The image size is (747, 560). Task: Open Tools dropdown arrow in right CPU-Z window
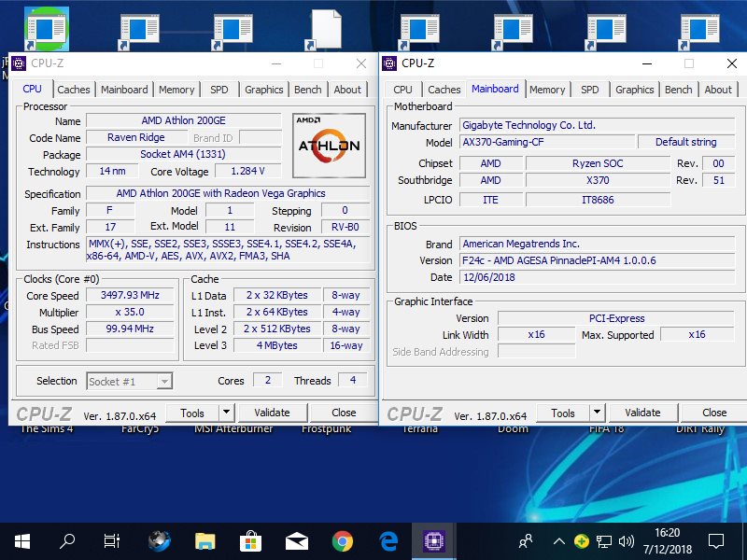coord(598,413)
